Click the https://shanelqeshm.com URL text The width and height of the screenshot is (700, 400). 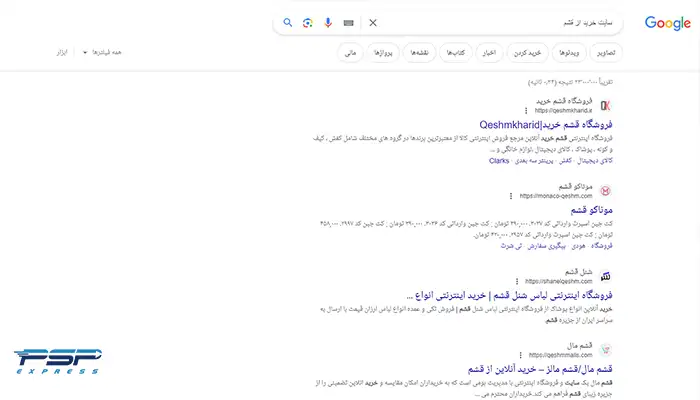(x=558, y=281)
